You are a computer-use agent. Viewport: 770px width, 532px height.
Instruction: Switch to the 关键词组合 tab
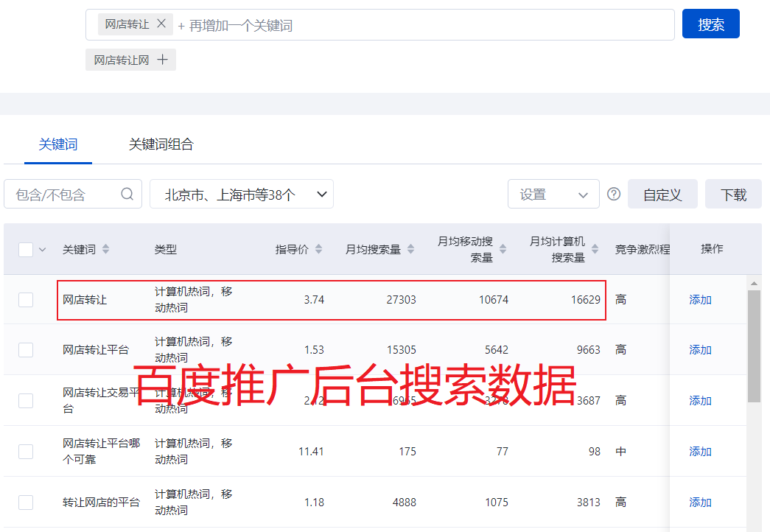pos(160,144)
